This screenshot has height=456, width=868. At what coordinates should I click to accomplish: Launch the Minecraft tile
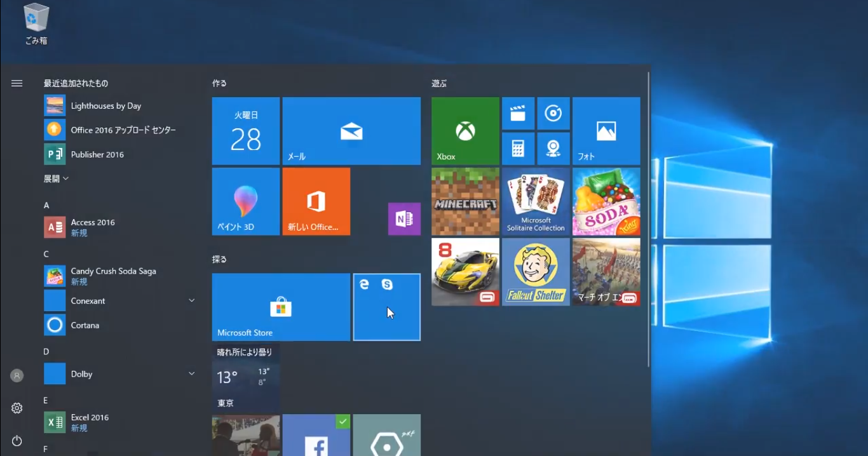click(465, 201)
